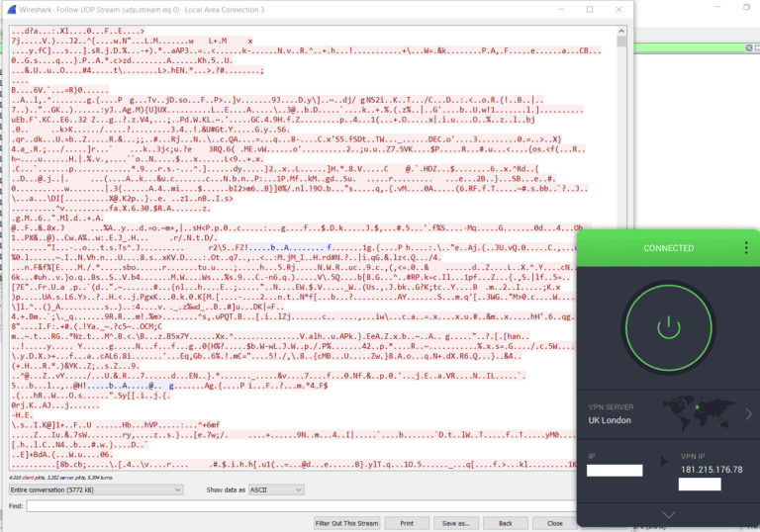This screenshot has width=760, height=532.
Task: Click the stream text vertical scrollbar
Action: [620, 247]
